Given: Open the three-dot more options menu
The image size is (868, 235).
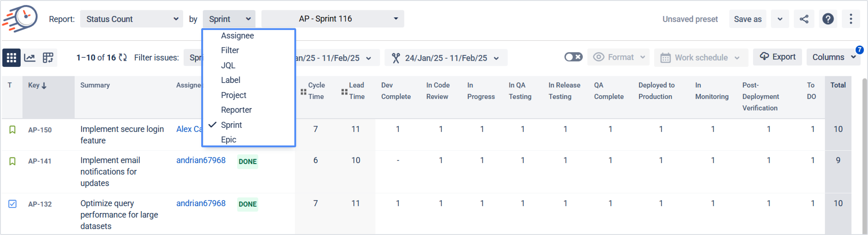Looking at the screenshot, I should 851,19.
